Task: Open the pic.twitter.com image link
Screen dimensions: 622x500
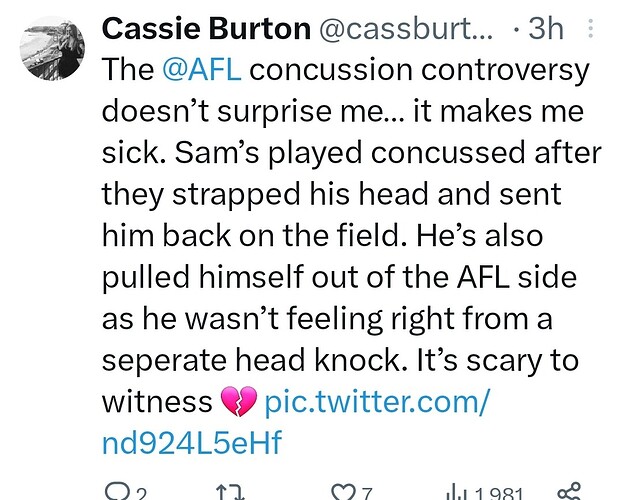Action: (x=377, y=401)
